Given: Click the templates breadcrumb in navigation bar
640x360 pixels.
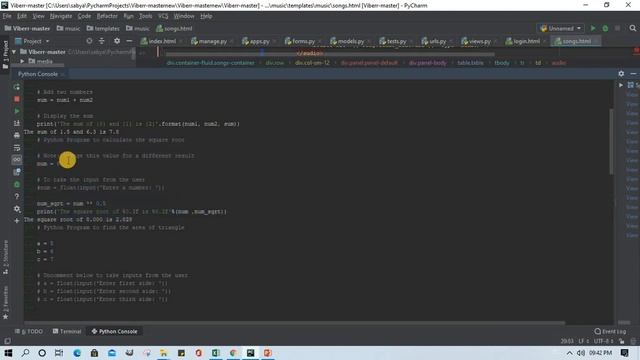Looking at the screenshot, I should coord(103,29).
